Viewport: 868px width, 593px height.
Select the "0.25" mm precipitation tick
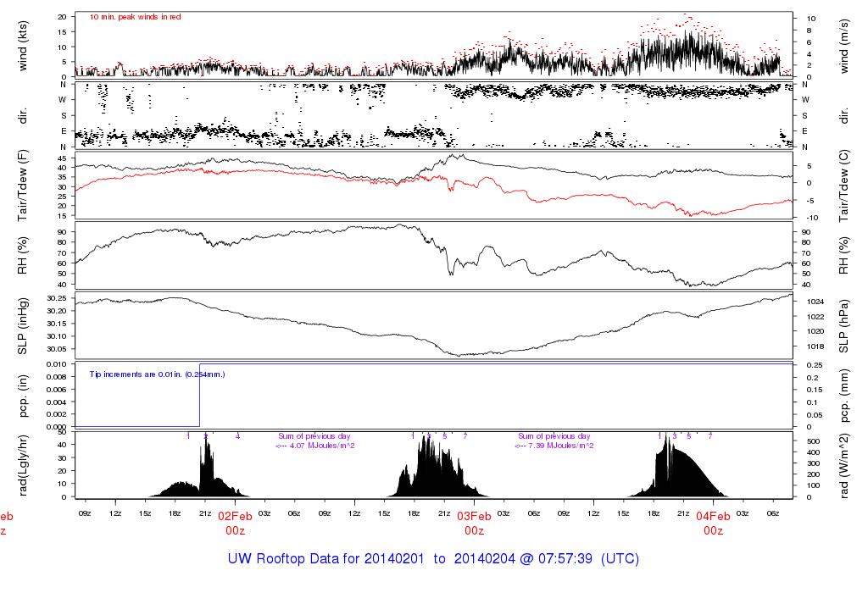click(813, 366)
